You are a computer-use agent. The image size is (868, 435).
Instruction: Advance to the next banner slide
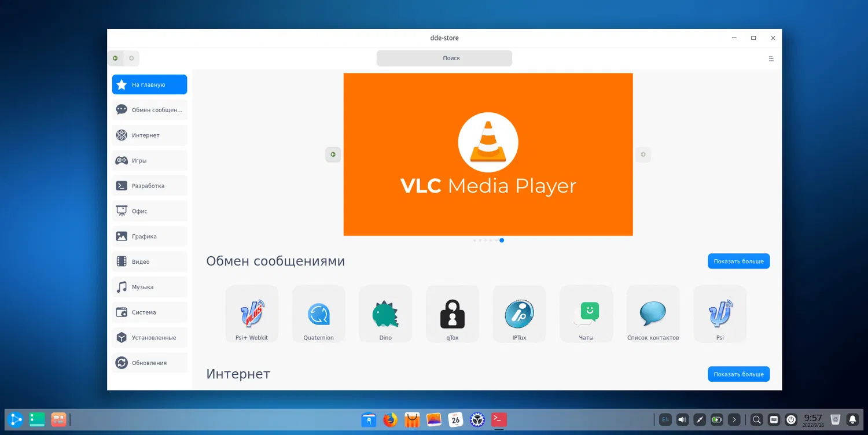(643, 154)
